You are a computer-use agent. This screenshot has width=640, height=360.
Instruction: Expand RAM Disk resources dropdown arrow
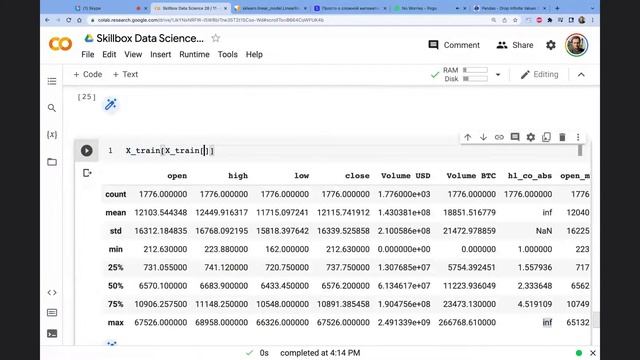coord(498,75)
